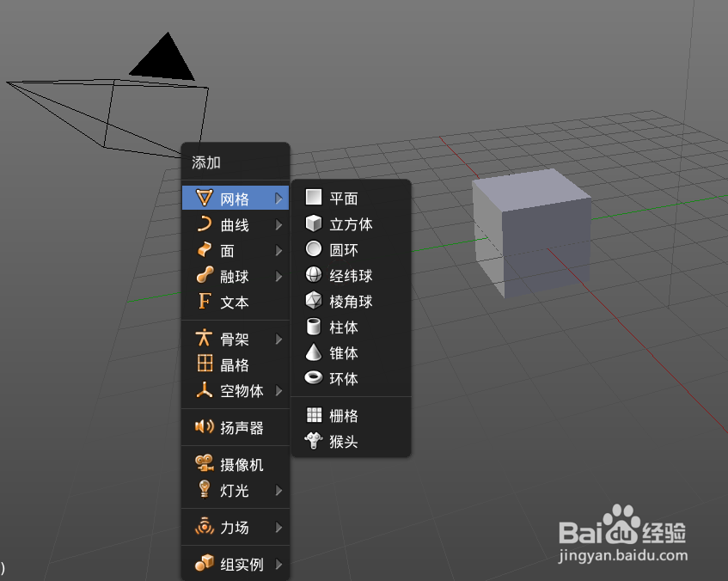This screenshot has height=581, width=728.
Task: Choose 晶格 in the 添加 menu
Action: (236, 364)
